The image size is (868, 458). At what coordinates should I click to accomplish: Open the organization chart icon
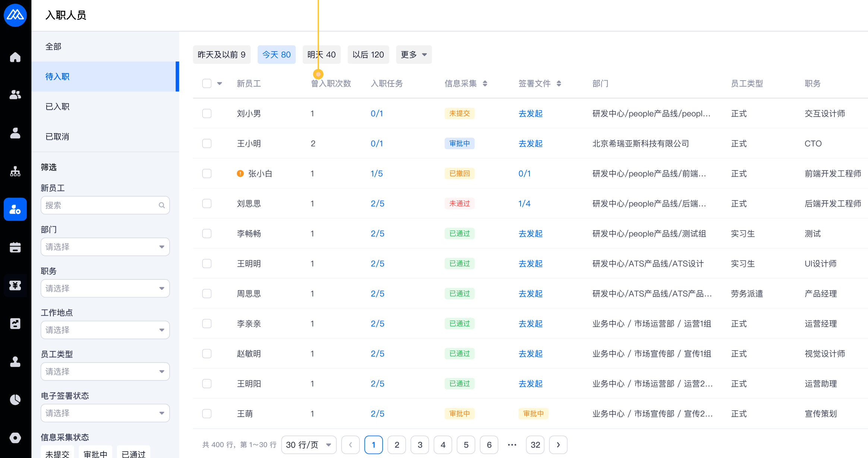[x=15, y=171]
